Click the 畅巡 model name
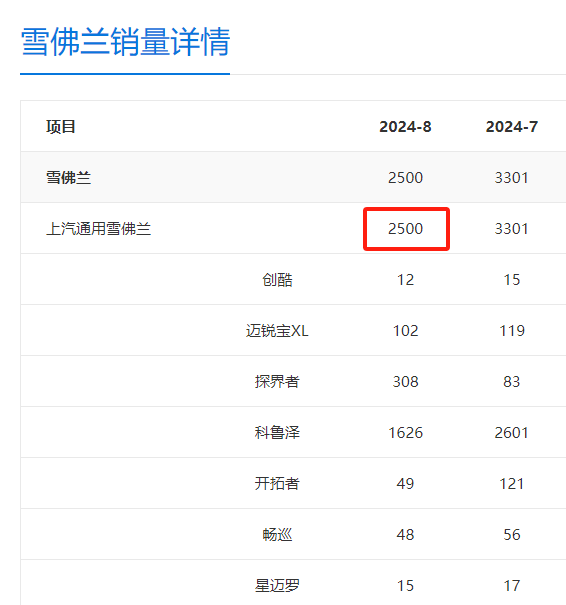The height and width of the screenshot is (605, 566). (x=277, y=534)
